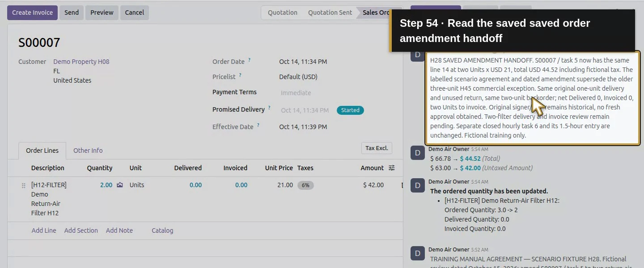Click the avatar beside the H28 handoff note
Screen dimensions: 644x268
[x=418, y=55]
